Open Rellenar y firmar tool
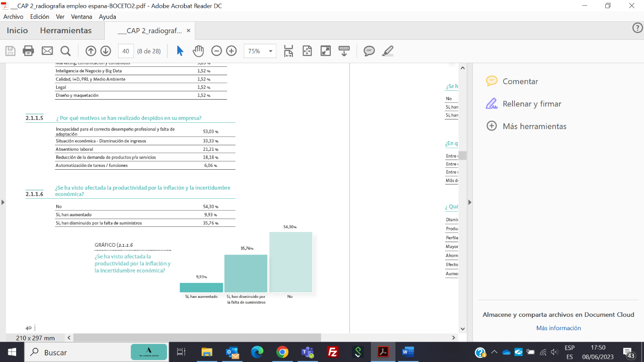Viewport: 644px width, 362px height. 524,104
